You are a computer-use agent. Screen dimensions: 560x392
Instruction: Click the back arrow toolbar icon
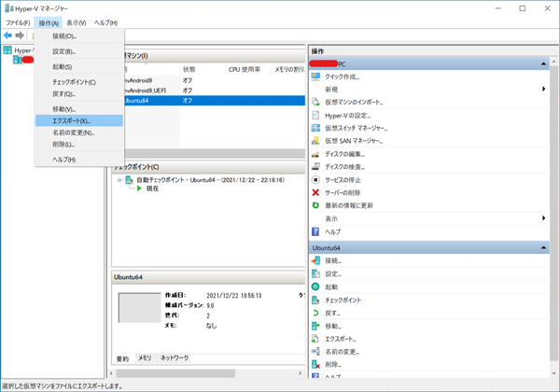click(x=7, y=35)
